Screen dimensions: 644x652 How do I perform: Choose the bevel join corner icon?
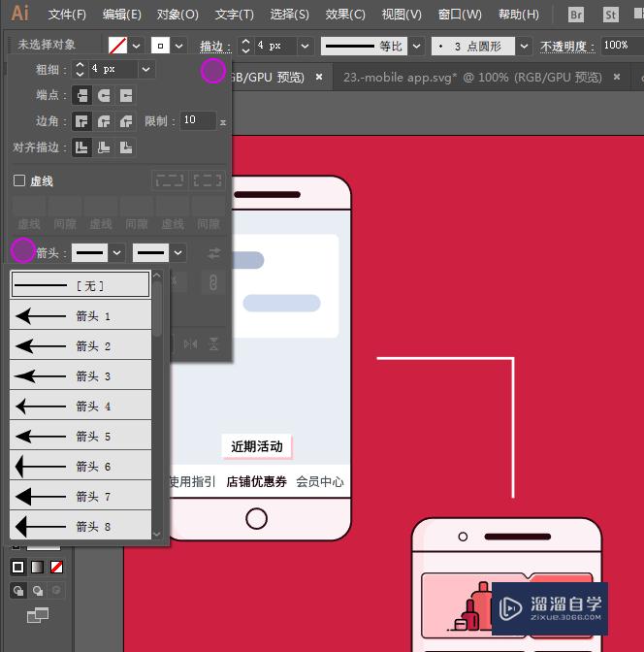point(126,121)
